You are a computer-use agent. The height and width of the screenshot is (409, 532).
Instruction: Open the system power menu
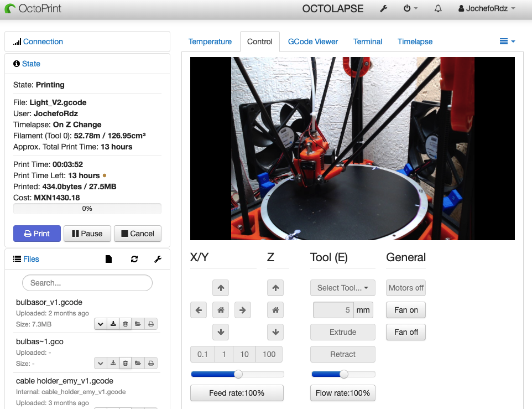[410, 8]
